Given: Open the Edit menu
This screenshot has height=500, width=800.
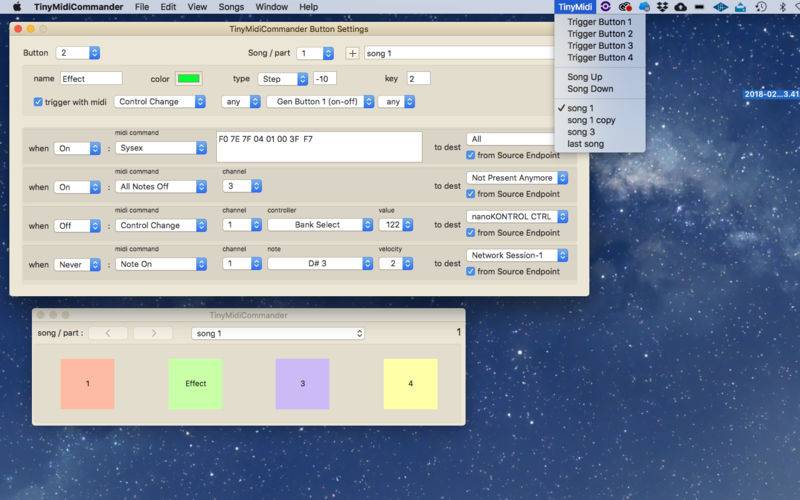Looking at the screenshot, I should 168,7.
